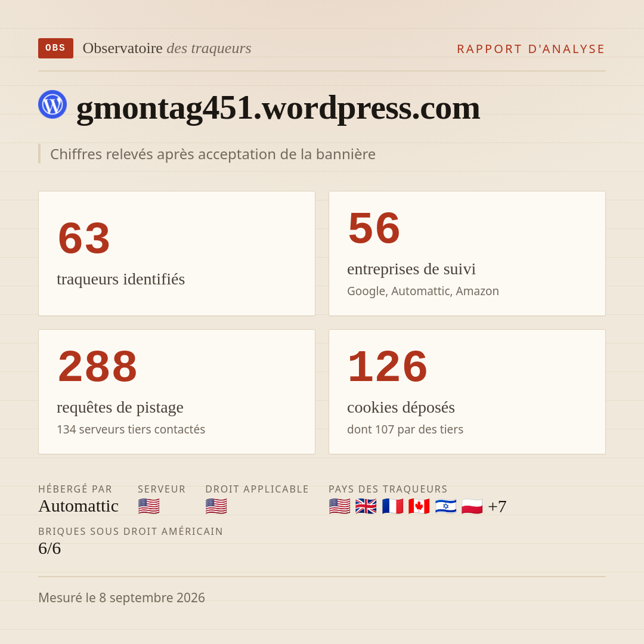Viewport: 644px width, 644px height.
Task: Click the red OBS logo badge
Action: (55, 48)
